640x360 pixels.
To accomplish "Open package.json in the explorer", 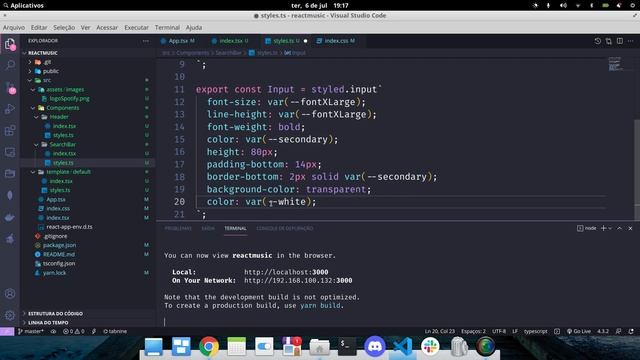I will pos(59,245).
